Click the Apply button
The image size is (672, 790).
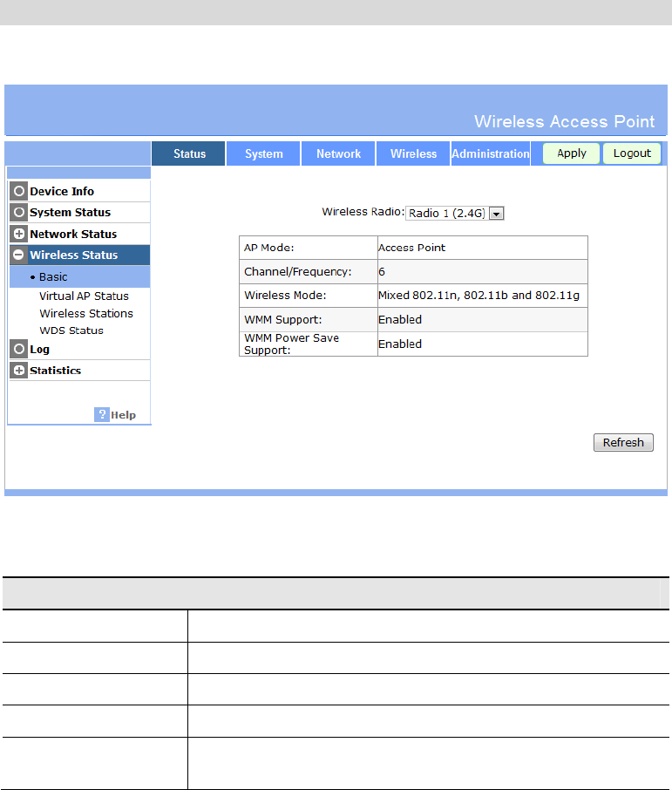point(571,153)
